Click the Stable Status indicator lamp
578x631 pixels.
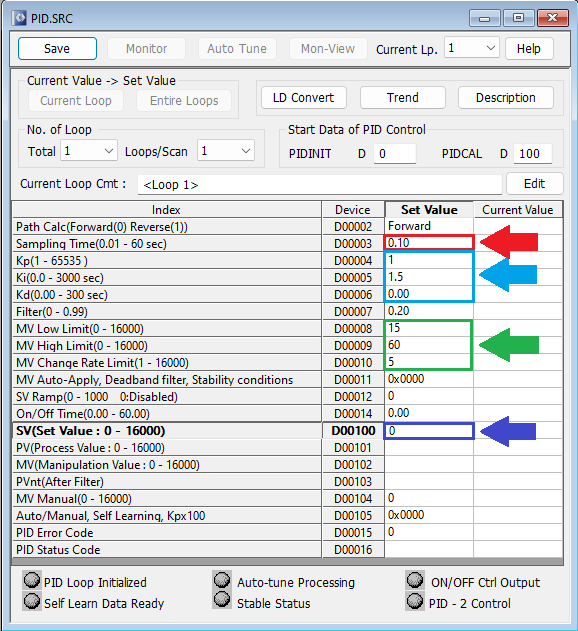pos(222,600)
